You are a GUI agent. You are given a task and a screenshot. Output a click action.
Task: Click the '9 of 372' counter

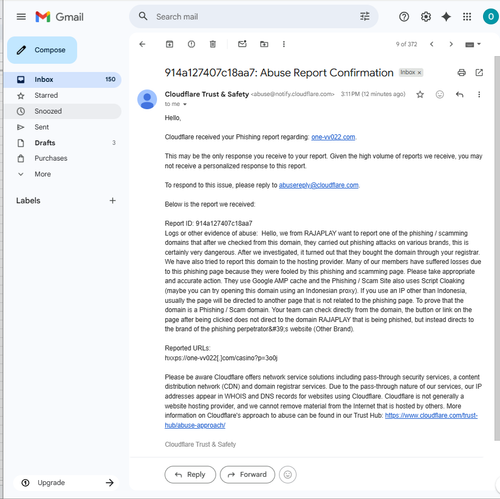click(x=406, y=44)
